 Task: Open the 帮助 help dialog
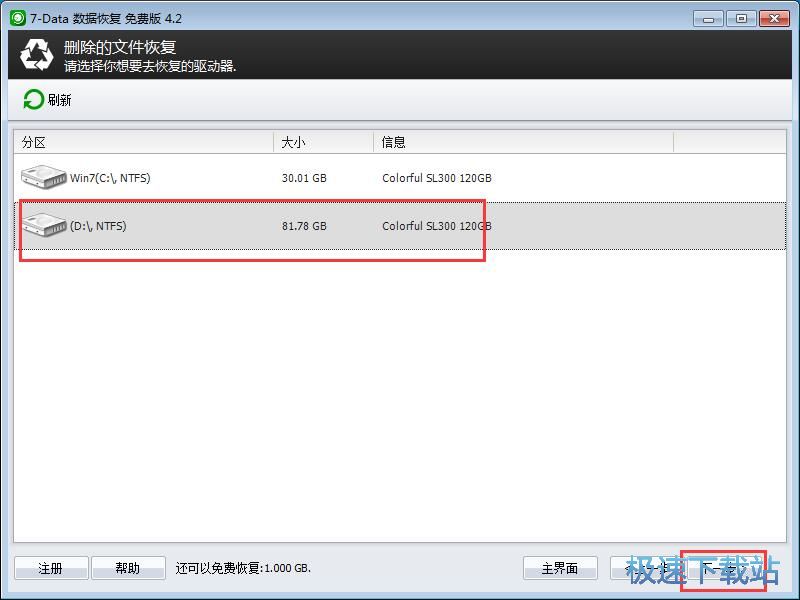(x=128, y=567)
